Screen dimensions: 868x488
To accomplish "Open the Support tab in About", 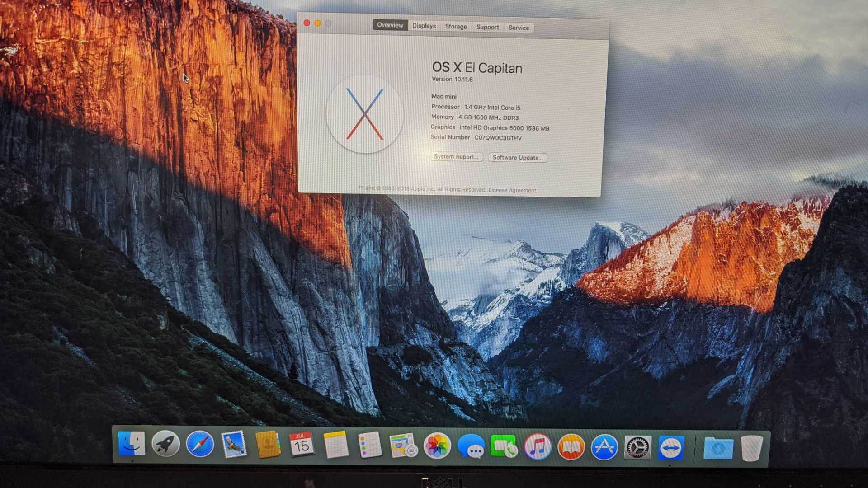I will pyautogui.click(x=489, y=28).
